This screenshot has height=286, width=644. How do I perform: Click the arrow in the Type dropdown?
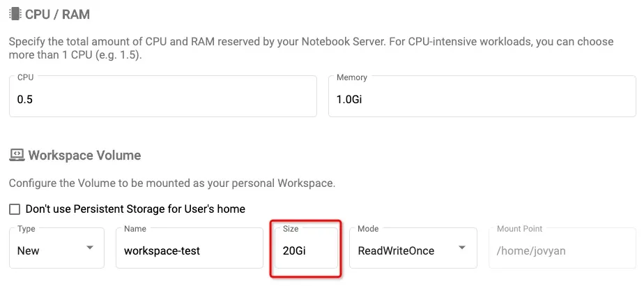pos(89,248)
